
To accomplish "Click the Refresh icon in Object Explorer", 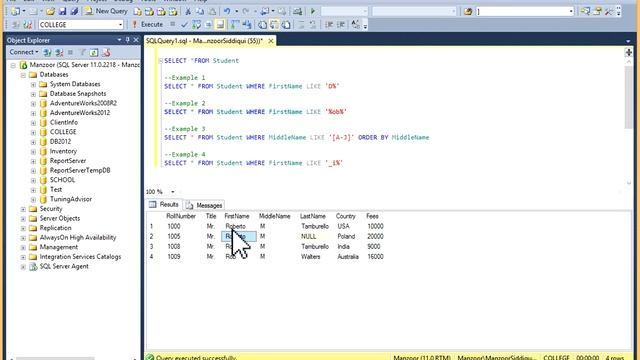I will click(94, 52).
